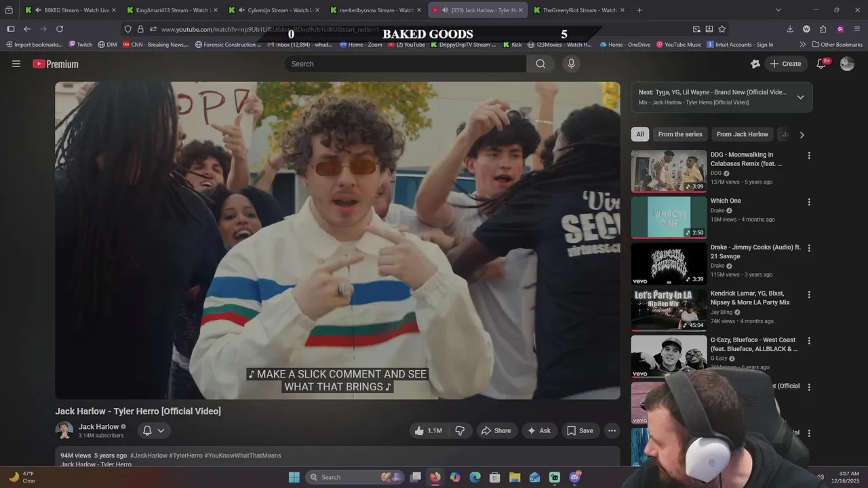The width and height of the screenshot is (868, 488).
Task: Open Windows taskbar Search box
Action: (354, 477)
